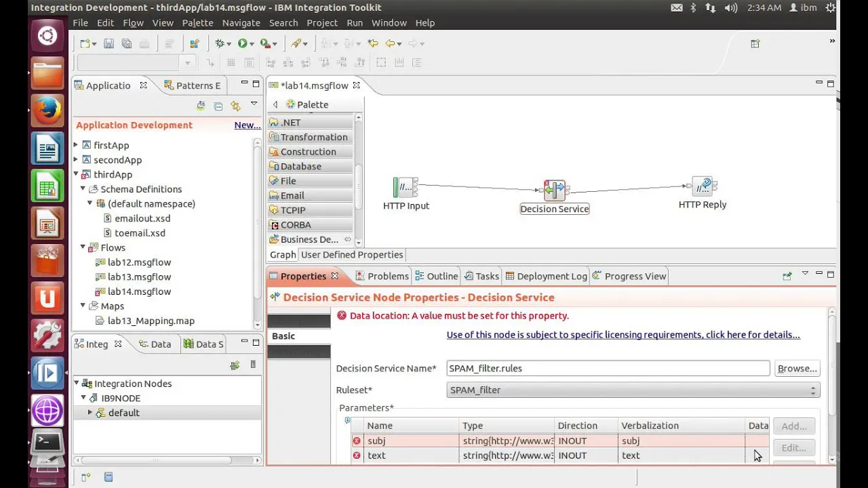This screenshot has width=868, height=488.
Task: Open the Navigate menu
Action: point(241,22)
